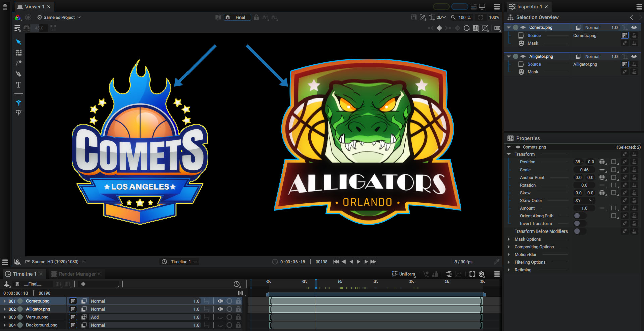The width and height of the screenshot is (644, 331).
Task: Click the Background.png clip bar in timeline
Action: (376, 325)
